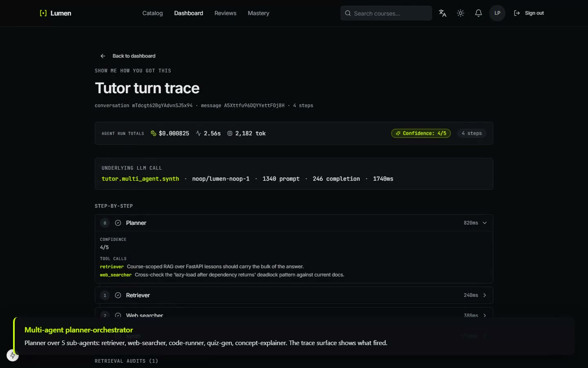Viewport: 588px width, 368px height.
Task: Go to the Catalog tab
Action: pos(153,13)
